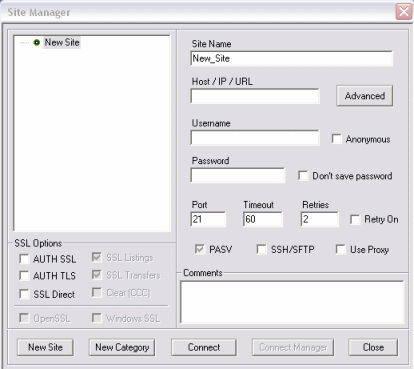Click the Port field showing 21
This screenshot has width=414, height=369.
pyautogui.click(x=208, y=219)
